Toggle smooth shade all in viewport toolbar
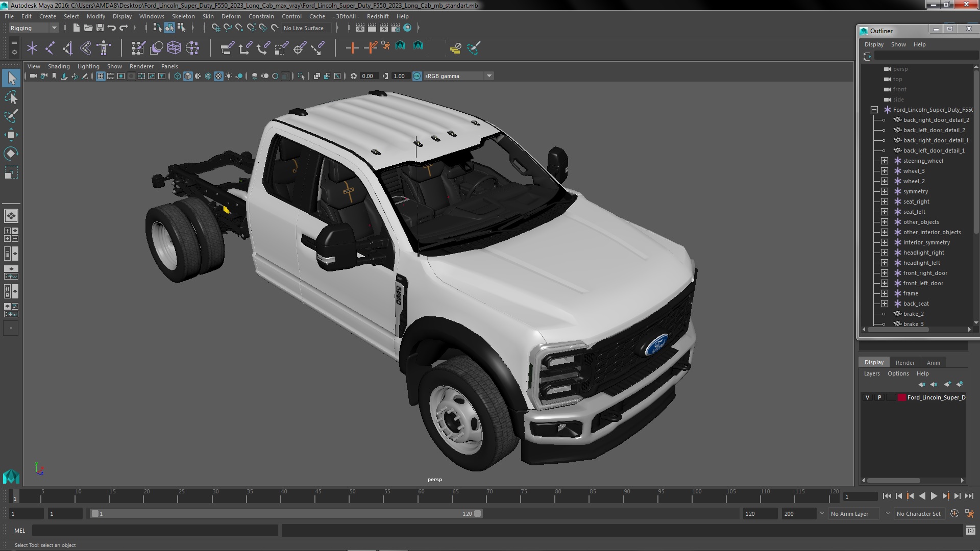Screen dimensions: 980x551 [188, 76]
